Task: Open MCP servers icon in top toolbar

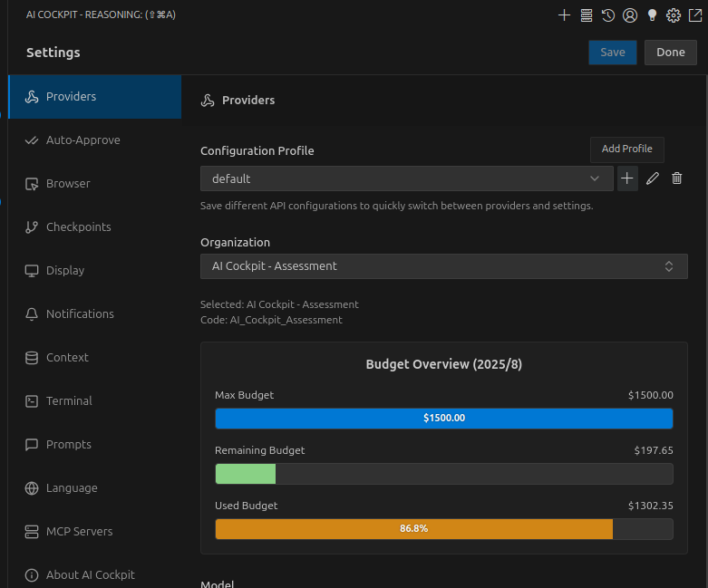Action: pyautogui.click(x=587, y=14)
